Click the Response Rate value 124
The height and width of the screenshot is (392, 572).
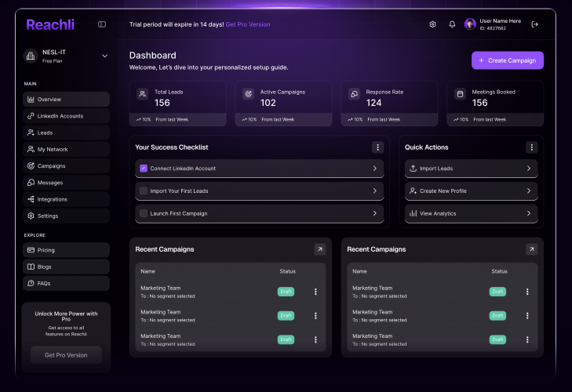[374, 103]
